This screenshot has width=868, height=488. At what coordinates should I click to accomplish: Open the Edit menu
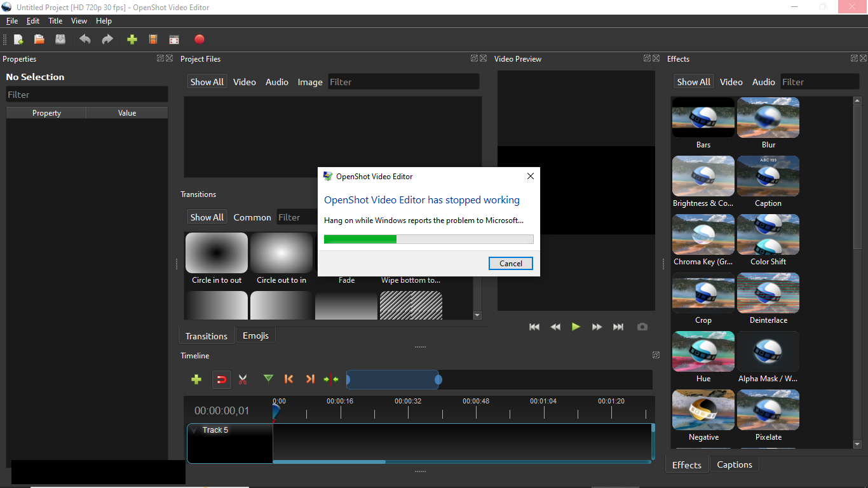[33, 21]
